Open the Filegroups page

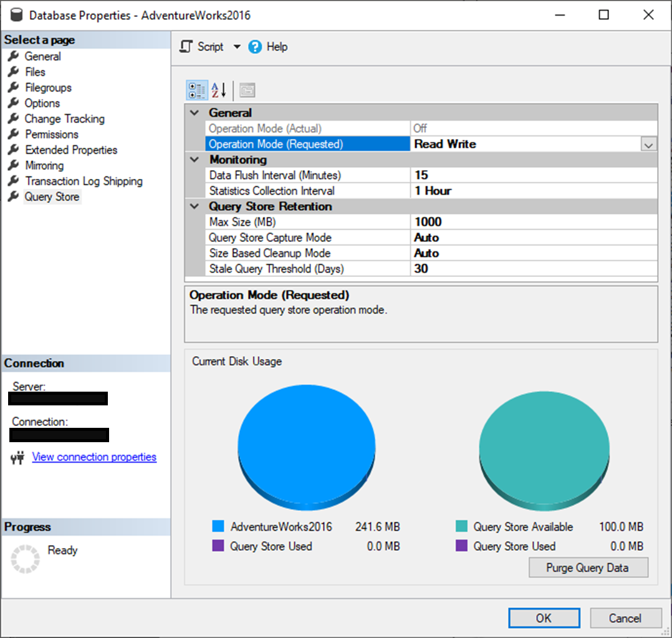point(48,87)
